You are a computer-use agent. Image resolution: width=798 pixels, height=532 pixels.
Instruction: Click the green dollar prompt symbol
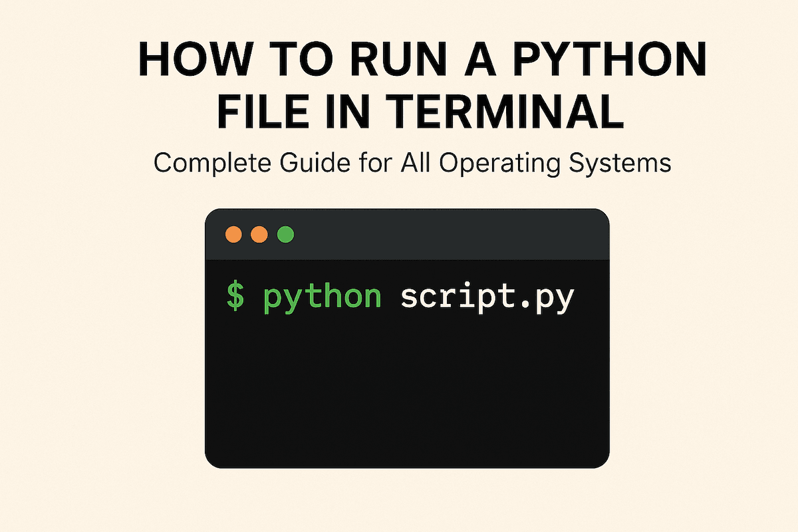(235, 297)
